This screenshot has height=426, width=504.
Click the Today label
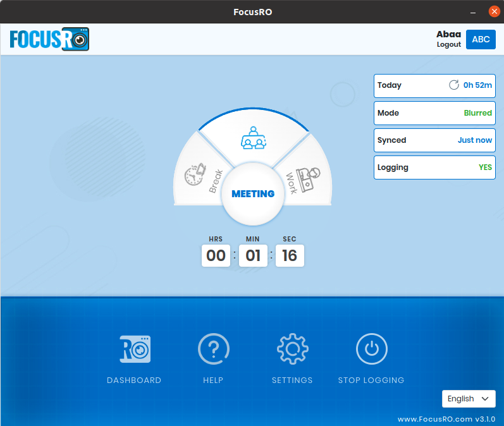click(x=390, y=85)
